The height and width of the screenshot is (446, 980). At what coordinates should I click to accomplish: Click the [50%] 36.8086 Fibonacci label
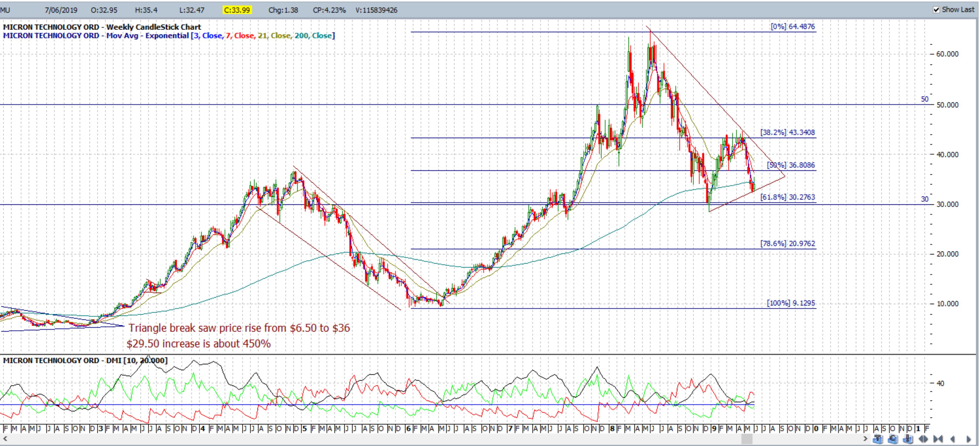[x=791, y=165]
